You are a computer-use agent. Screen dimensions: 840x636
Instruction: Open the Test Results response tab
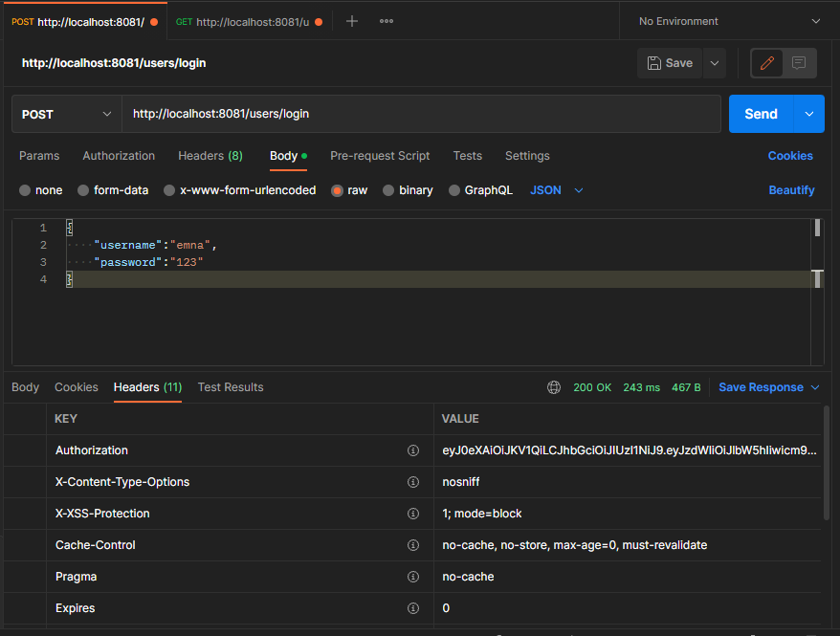[230, 387]
